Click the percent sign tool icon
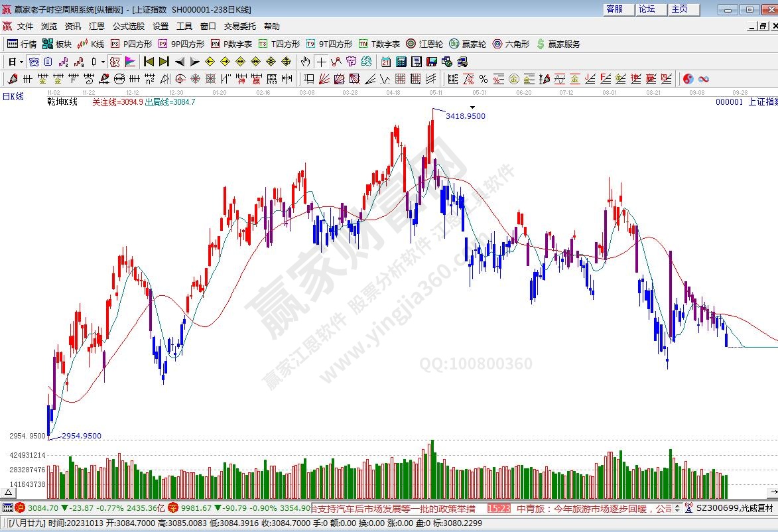Viewport: 778px width, 532px height. 483,79
